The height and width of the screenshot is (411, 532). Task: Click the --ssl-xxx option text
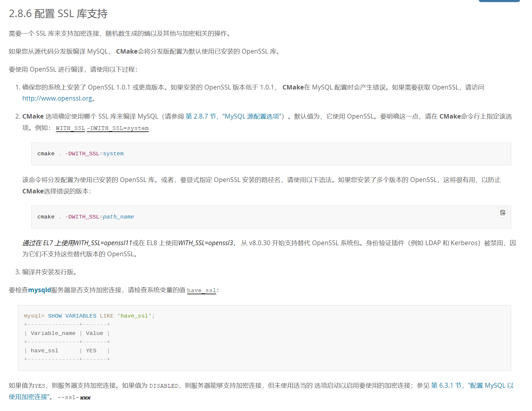tap(74, 398)
